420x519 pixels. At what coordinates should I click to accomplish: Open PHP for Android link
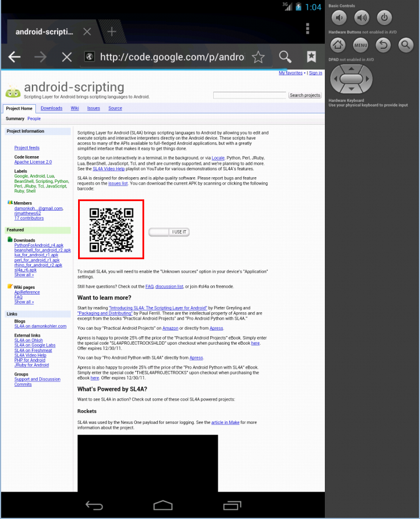pyautogui.click(x=30, y=360)
